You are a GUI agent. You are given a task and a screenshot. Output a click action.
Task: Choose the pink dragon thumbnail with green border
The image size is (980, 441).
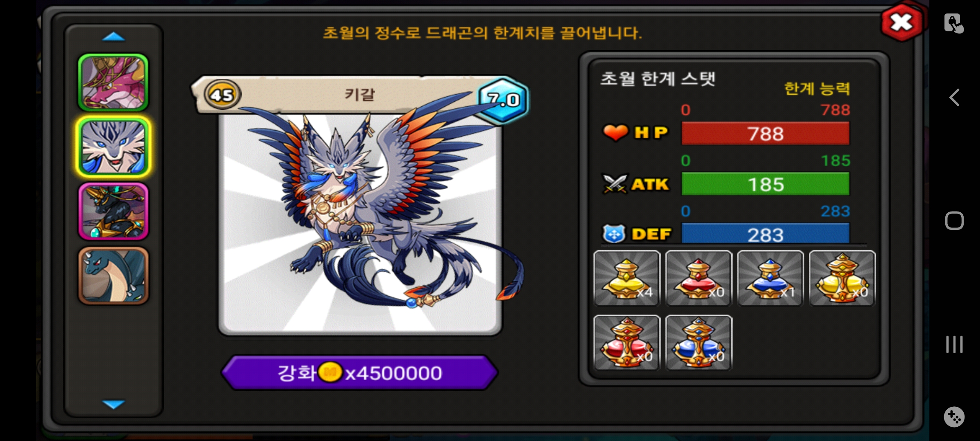click(x=114, y=83)
